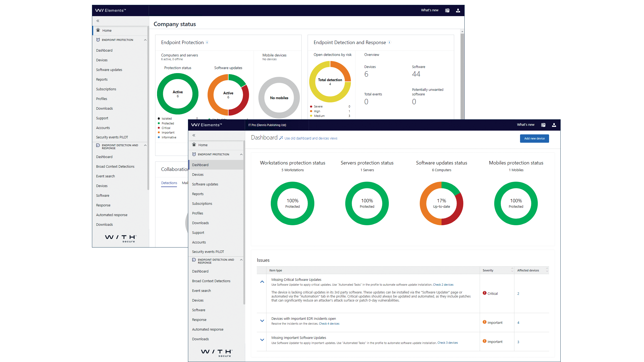The height and width of the screenshot is (362, 644).
Task: Expand Missing Important Software Updates row
Action: [262, 340]
